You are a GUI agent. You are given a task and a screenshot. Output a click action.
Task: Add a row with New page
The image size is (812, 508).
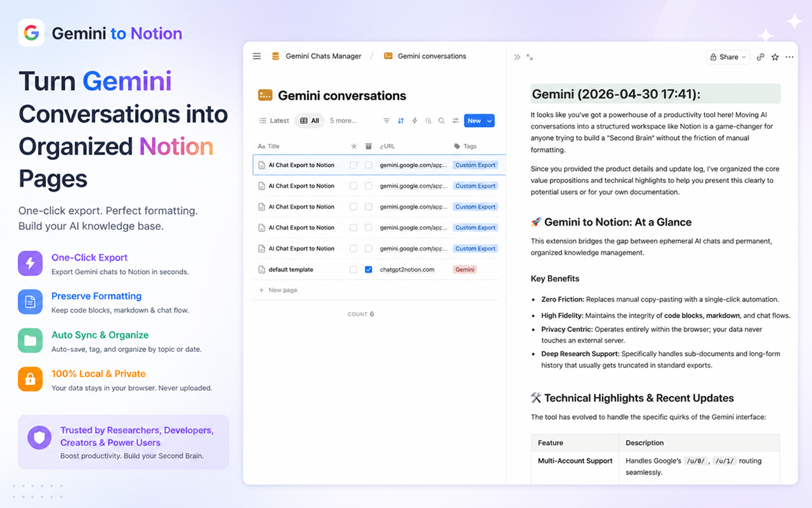click(278, 290)
